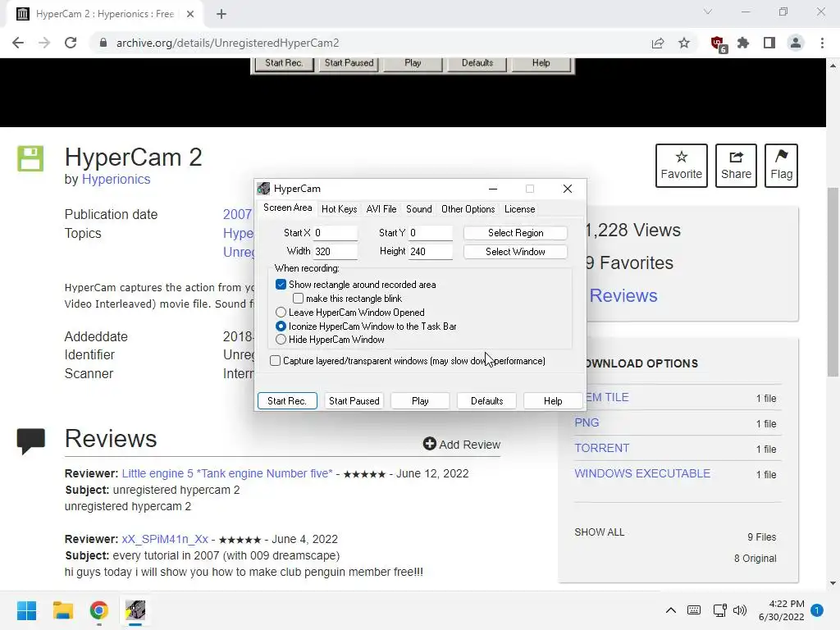840x630 pixels.
Task: Click the lock icon beside the URL
Action: 103,43
